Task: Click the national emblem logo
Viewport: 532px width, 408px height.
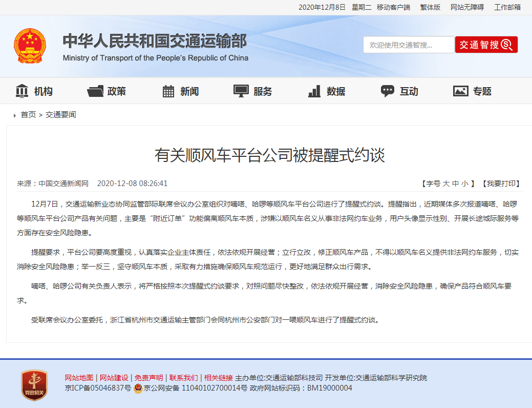Action: (30, 46)
